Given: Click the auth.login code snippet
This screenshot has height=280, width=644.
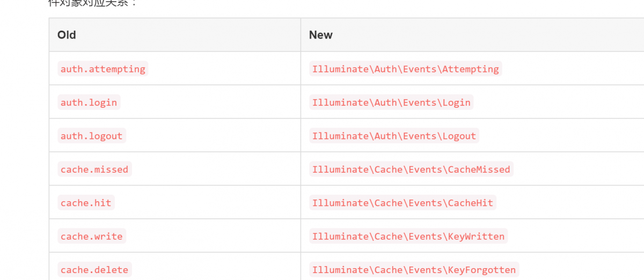Looking at the screenshot, I should pos(89,102).
